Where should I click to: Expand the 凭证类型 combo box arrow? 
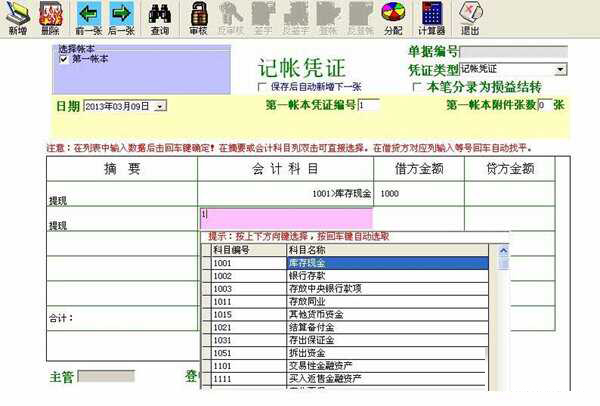(x=561, y=69)
